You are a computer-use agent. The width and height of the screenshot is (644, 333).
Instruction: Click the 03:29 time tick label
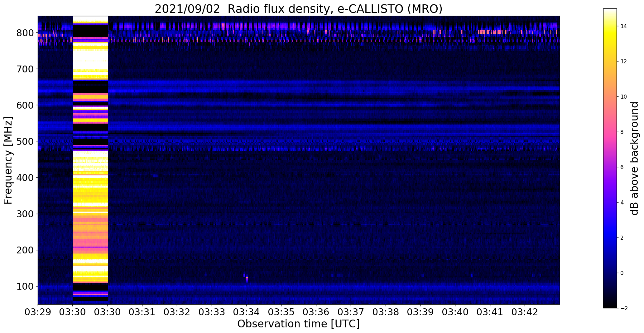point(38,312)
